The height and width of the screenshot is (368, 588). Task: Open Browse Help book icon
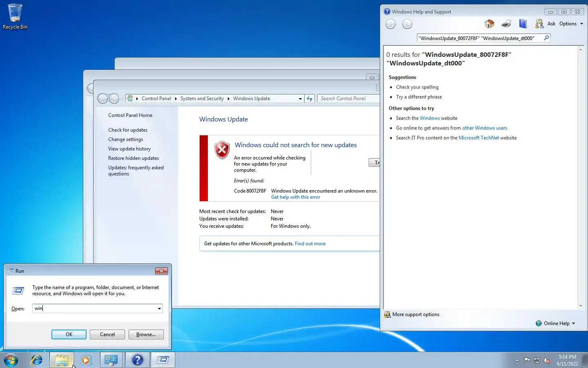click(523, 24)
